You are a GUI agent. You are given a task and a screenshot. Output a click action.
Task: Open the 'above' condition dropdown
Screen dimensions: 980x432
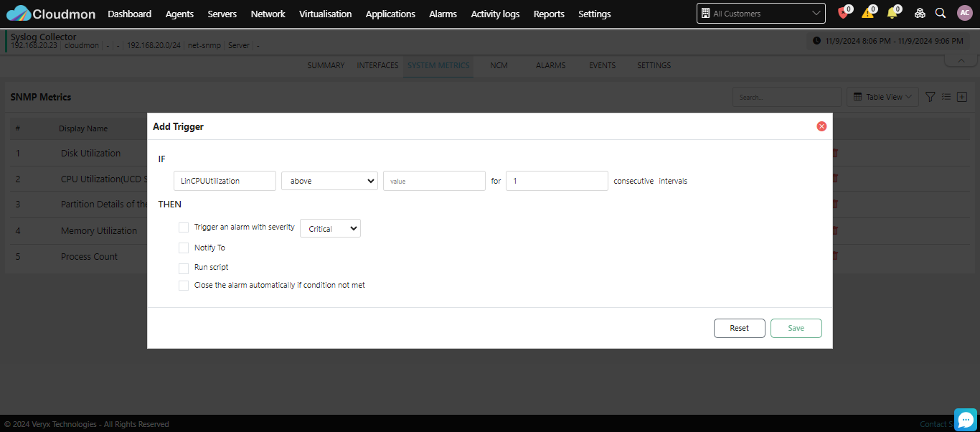point(329,181)
